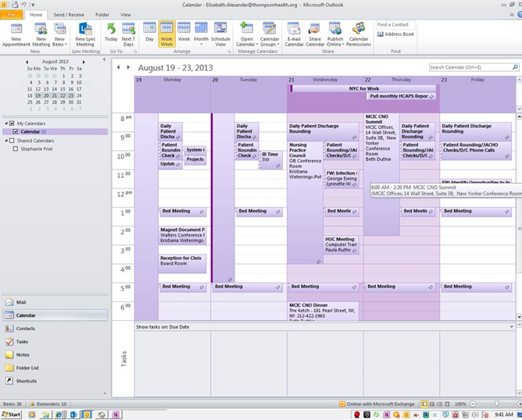Click the Reminders: 10 status entry
Screen dimensions: 522x420
(x=48, y=404)
